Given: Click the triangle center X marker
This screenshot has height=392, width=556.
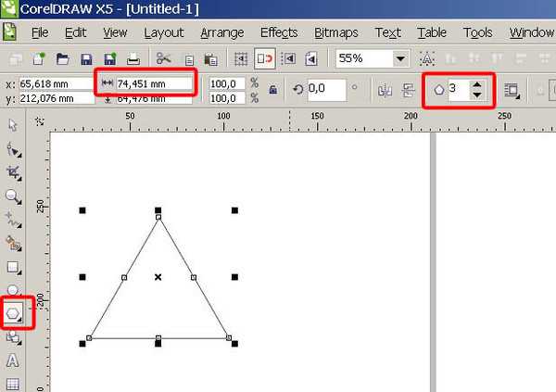Looking at the screenshot, I should point(158,277).
